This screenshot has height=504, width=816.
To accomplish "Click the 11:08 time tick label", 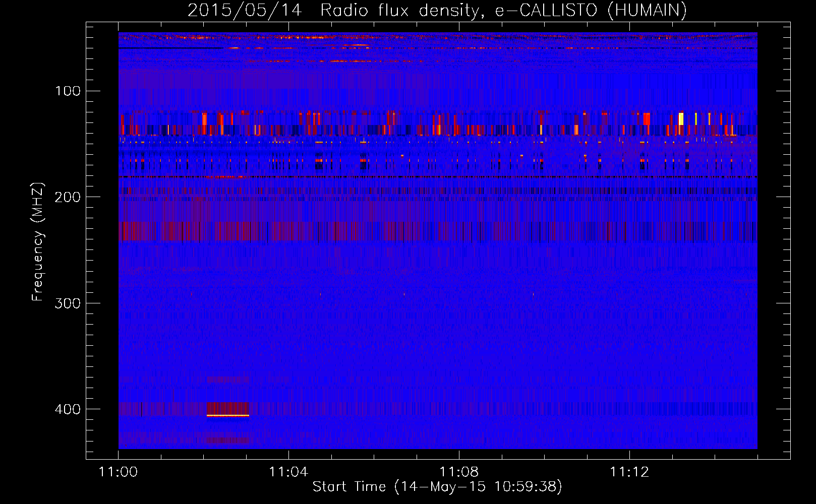I will (x=459, y=472).
